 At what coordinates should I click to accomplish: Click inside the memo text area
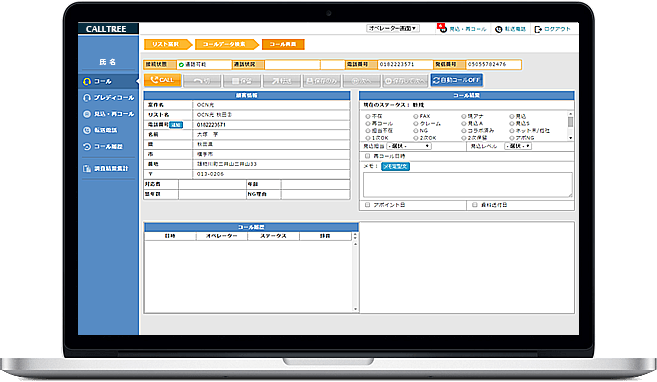coord(468,185)
